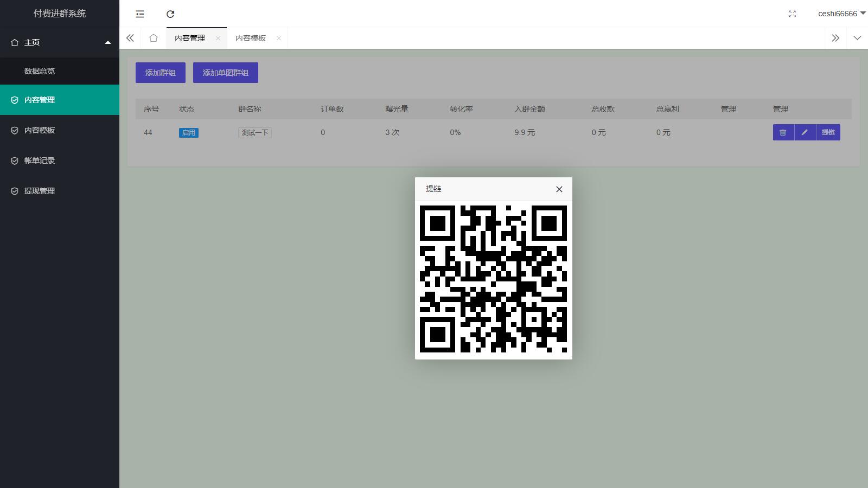868x488 pixels.
Task: Click the row number 44 cell
Action: pos(148,132)
